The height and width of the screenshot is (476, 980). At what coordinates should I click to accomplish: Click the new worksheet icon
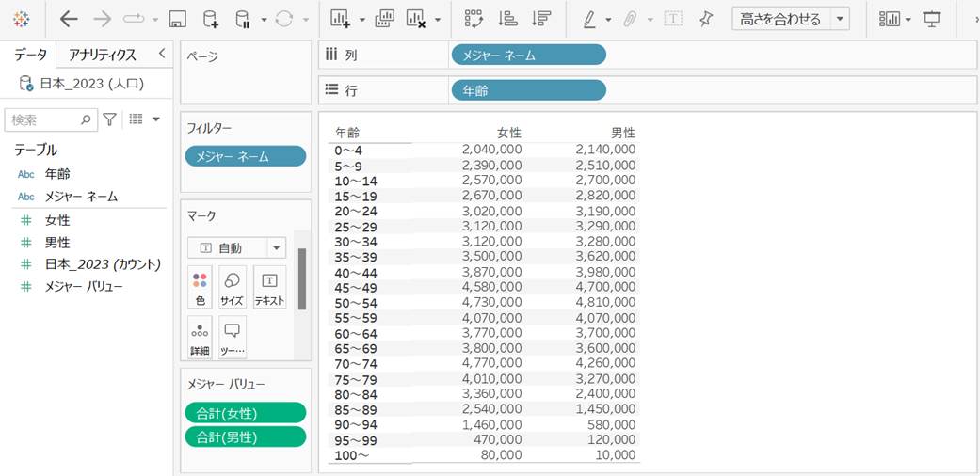[x=340, y=19]
